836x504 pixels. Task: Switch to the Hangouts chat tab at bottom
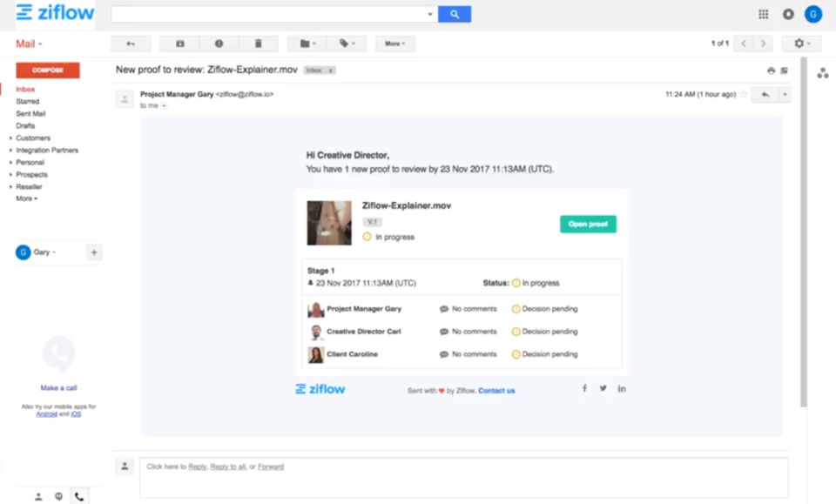tap(58, 496)
